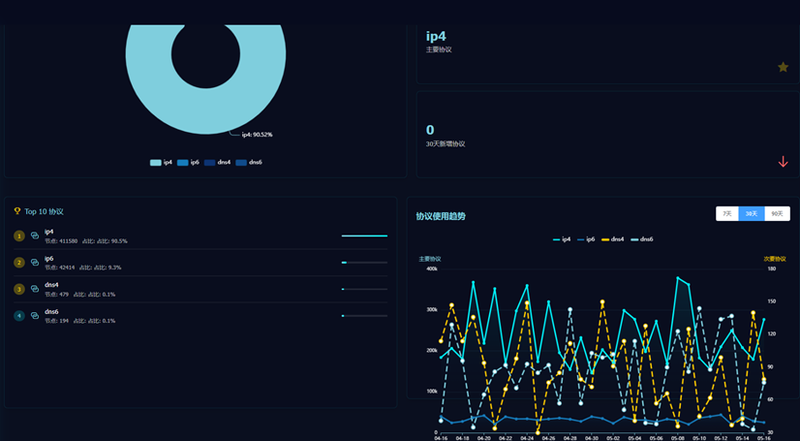This screenshot has width=800, height=441.
Task: Click the ip6 progress bar in Top 10 list
Action: click(364, 262)
